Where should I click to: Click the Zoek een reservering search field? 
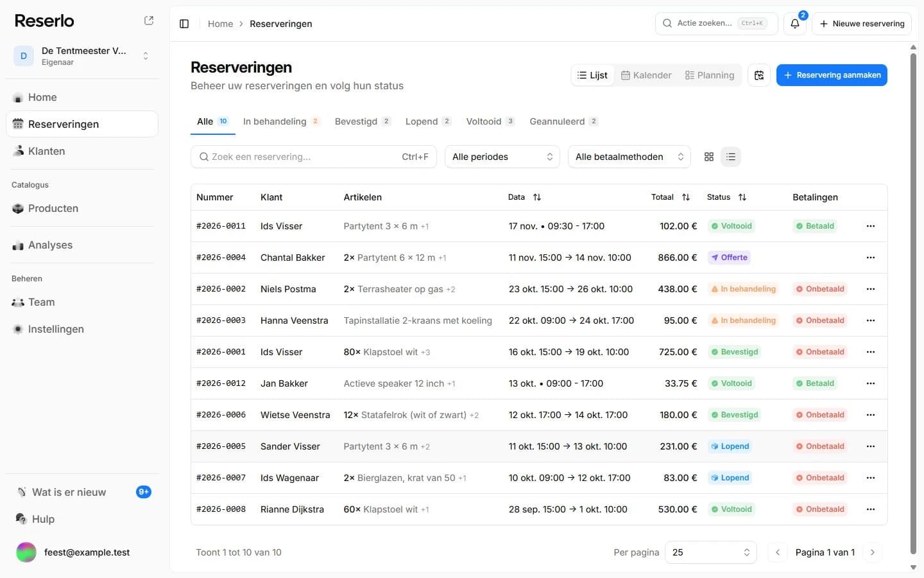[x=314, y=157]
